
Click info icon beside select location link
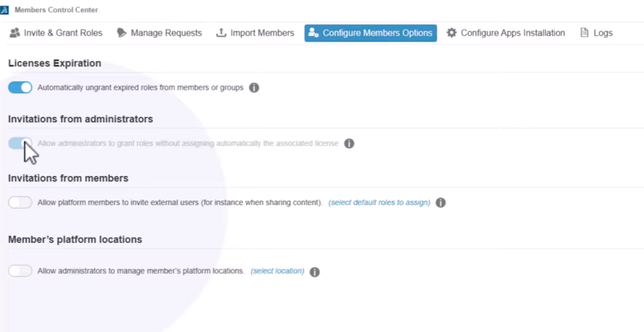[314, 272]
